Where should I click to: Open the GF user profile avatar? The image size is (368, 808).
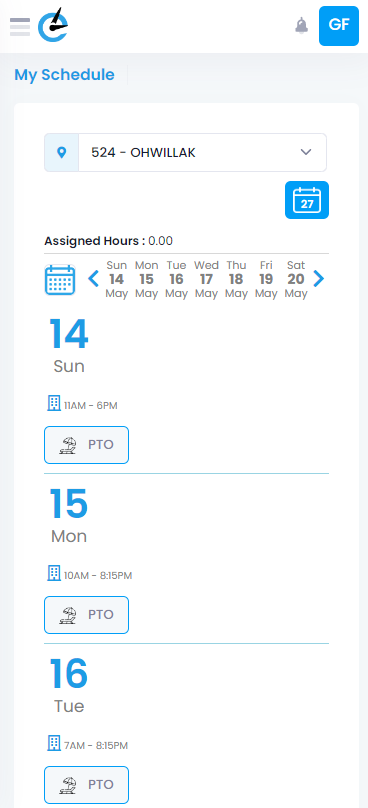click(339, 26)
